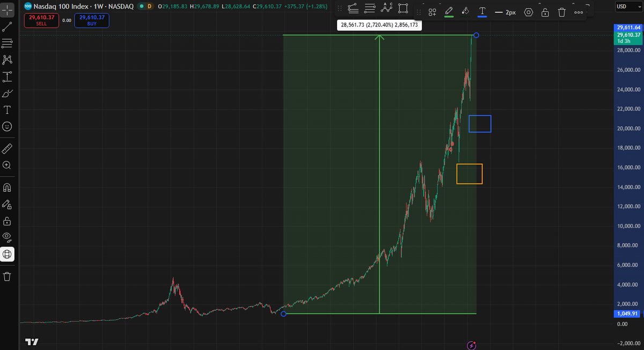Click the +375.37 (+1.28%) change value
Viewport: 644px width, 350px height.
pyautogui.click(x=306, y=6)
